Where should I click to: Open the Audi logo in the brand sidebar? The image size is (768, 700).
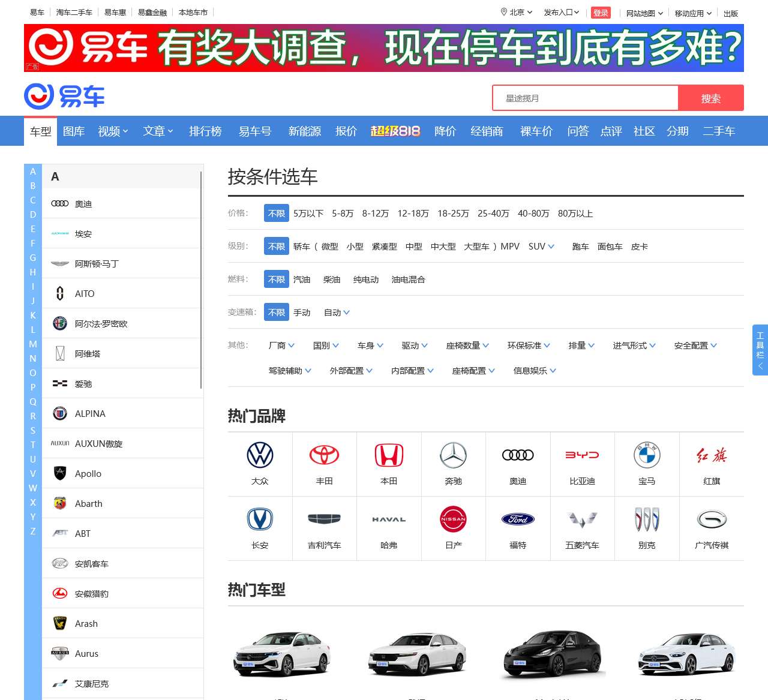(60, 204)
